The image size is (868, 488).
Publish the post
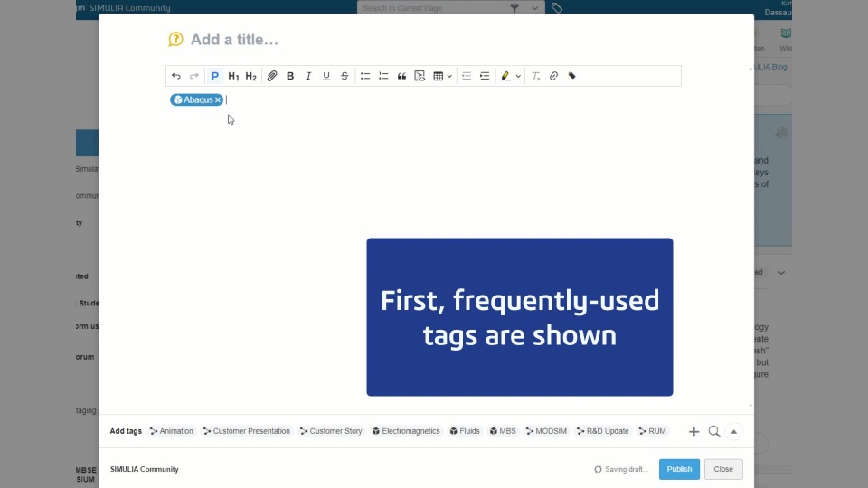click(x=679, y=469)
